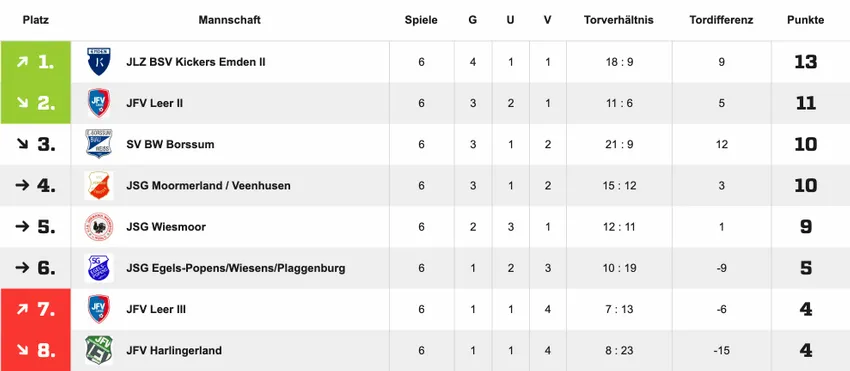The width and height of the screenshot is (850, 371).
Task: Click the Mannschaft column header
Action: point(229,20)
